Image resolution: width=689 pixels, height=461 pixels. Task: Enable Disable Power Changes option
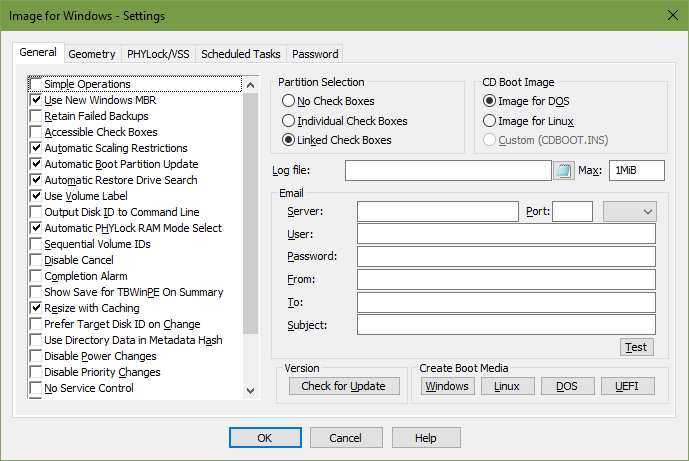(x=36, y=356)
